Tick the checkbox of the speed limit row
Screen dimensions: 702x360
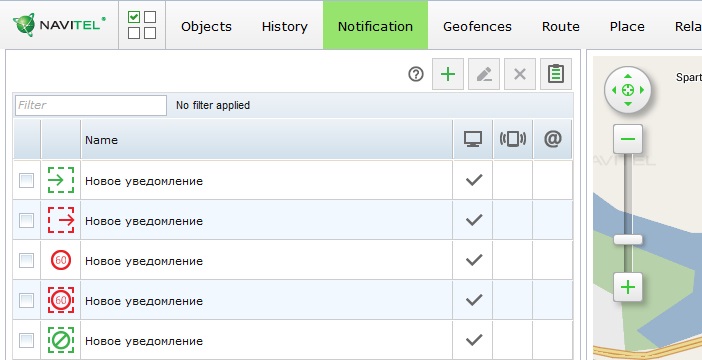[26, 261]
